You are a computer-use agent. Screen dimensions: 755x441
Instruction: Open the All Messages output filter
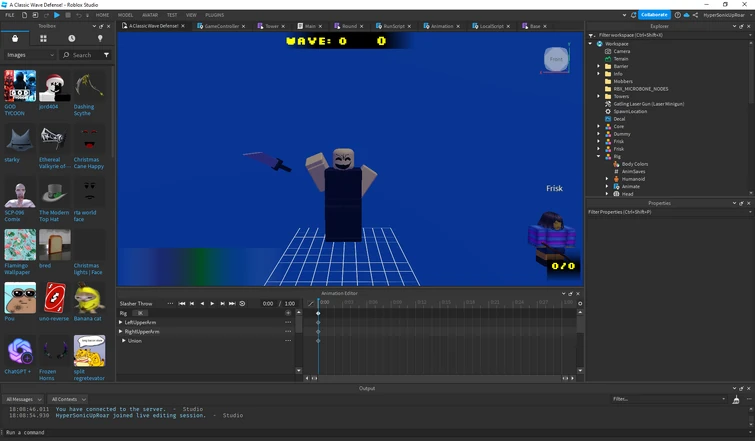point(24,399)
